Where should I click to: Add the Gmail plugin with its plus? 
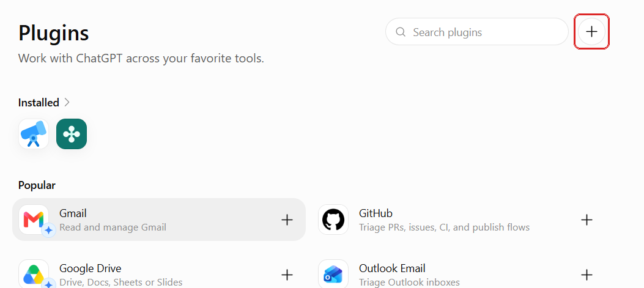[x=287, y=220]
